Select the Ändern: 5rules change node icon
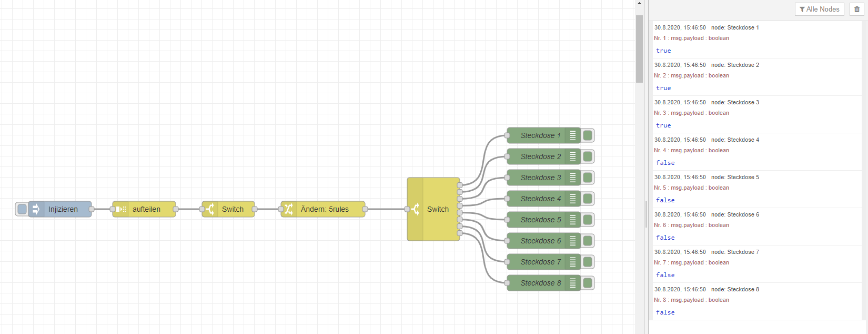The image size is (868, 334). click(x=289, y=209)
